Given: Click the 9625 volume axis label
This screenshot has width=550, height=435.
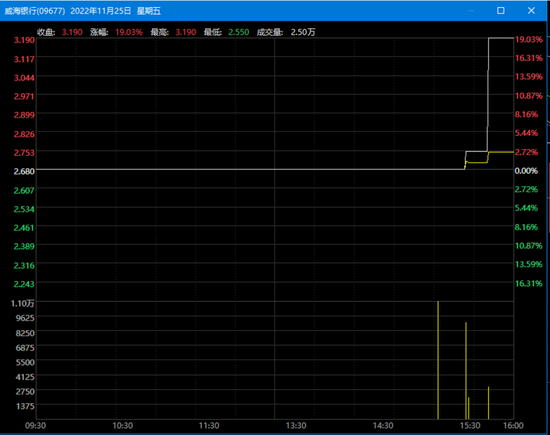Looking at the screenshot, I should (x=25, y=318).
